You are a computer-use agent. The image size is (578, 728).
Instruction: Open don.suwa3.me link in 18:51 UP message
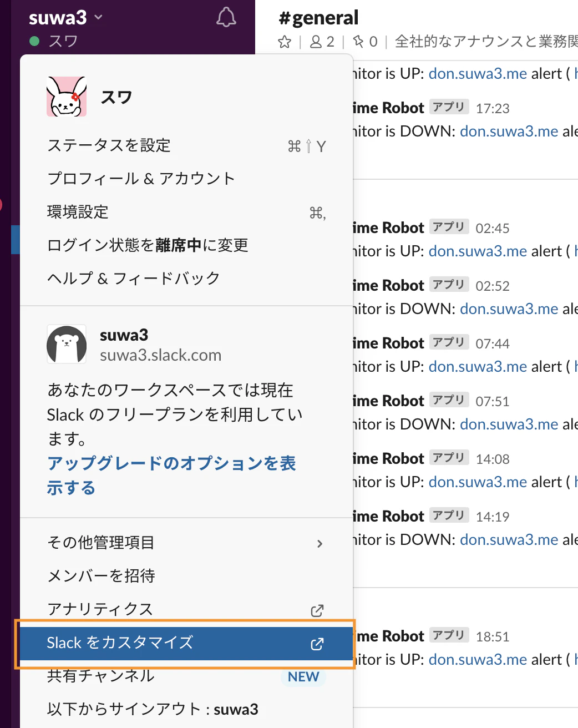pos(478,659)
